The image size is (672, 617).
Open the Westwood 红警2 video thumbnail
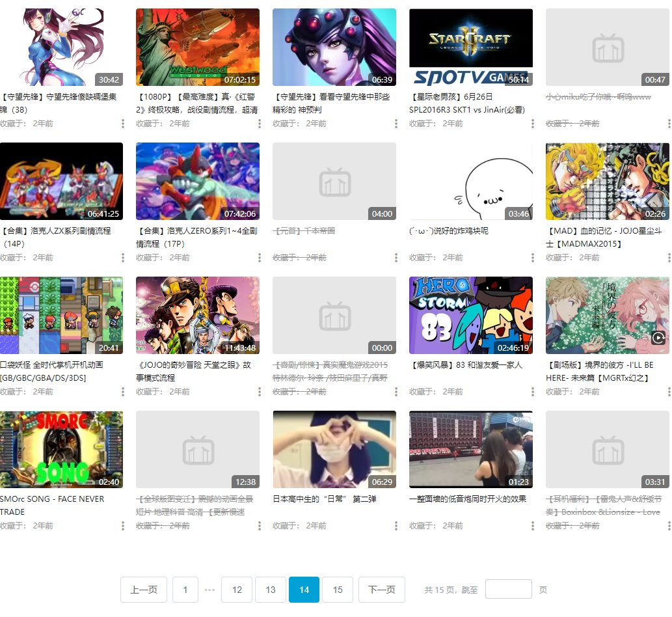[x=198, y=47]
